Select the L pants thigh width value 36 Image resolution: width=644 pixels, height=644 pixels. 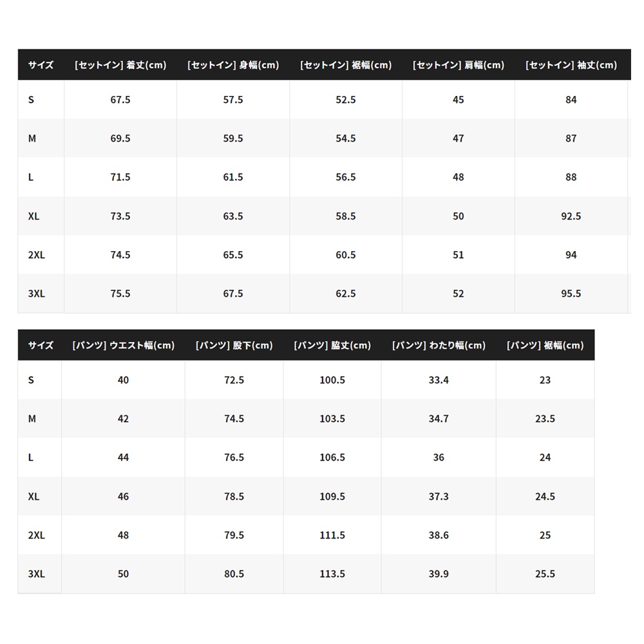click(x=439, y=457)
